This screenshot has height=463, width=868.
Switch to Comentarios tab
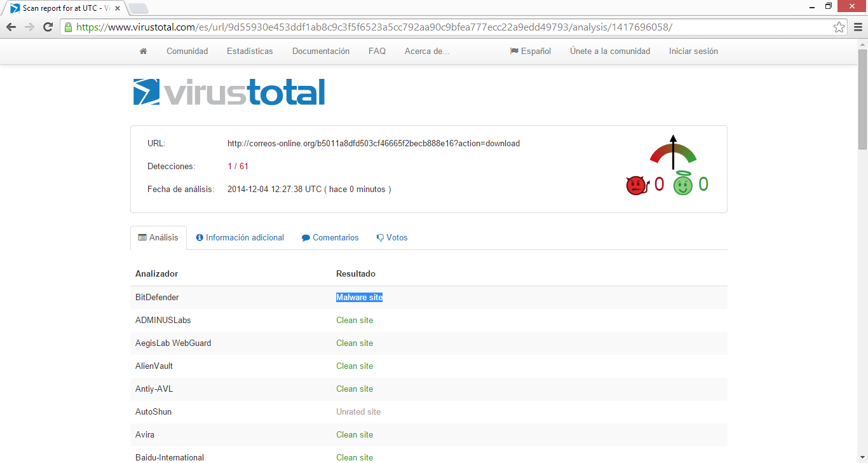click(330, 237)
